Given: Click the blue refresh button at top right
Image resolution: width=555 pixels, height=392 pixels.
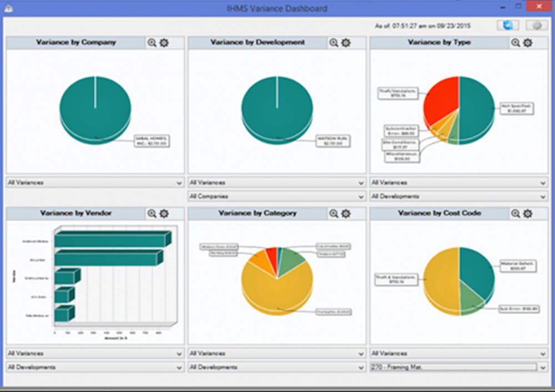Looking at the screenshot, I should pyautogui.click(x=508, y=26).
